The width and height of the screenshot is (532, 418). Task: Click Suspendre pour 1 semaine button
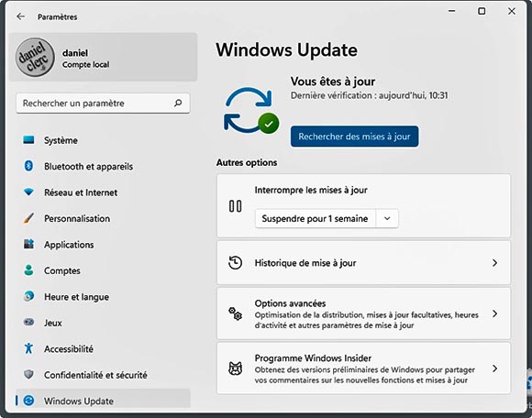316,218
